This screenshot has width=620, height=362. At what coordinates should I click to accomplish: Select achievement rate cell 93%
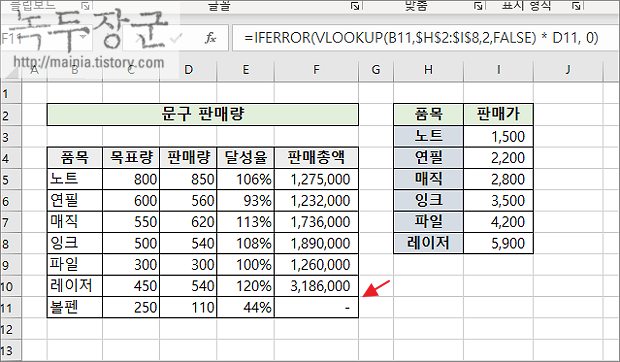pos(246,201)
